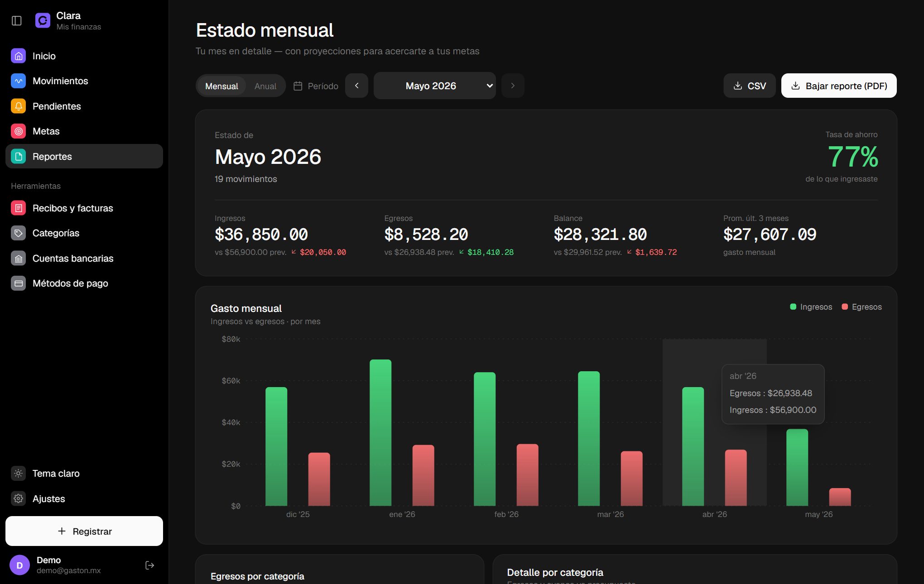Click the Registrar button
The height and width of the screenshot is (584, 924).
(84, 531)
